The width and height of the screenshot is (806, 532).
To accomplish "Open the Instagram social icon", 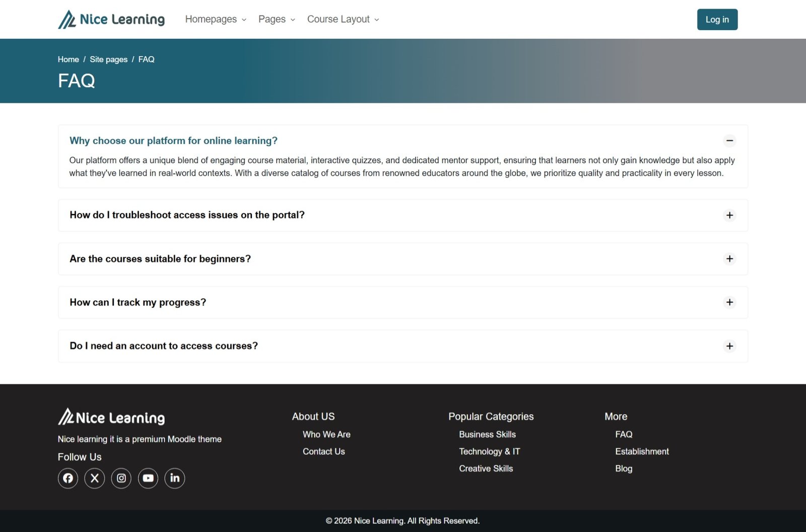I will tap(121, 478).
